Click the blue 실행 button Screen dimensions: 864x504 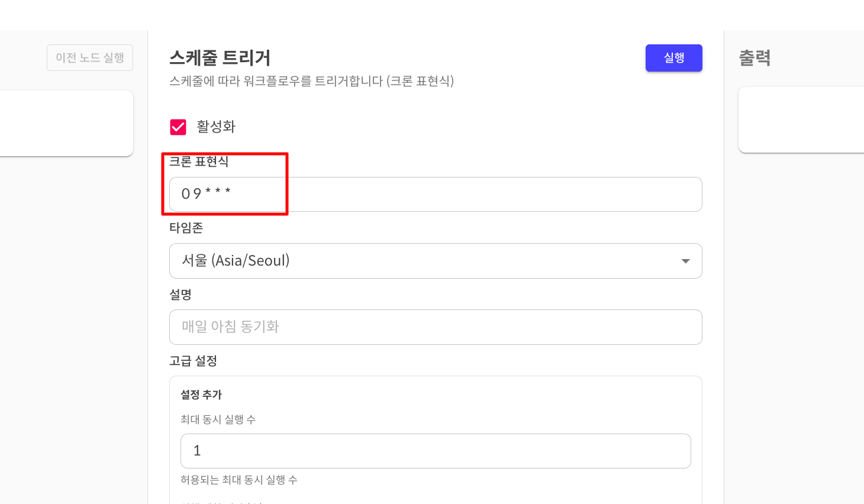pyautogui.click(x=673, y=58)
